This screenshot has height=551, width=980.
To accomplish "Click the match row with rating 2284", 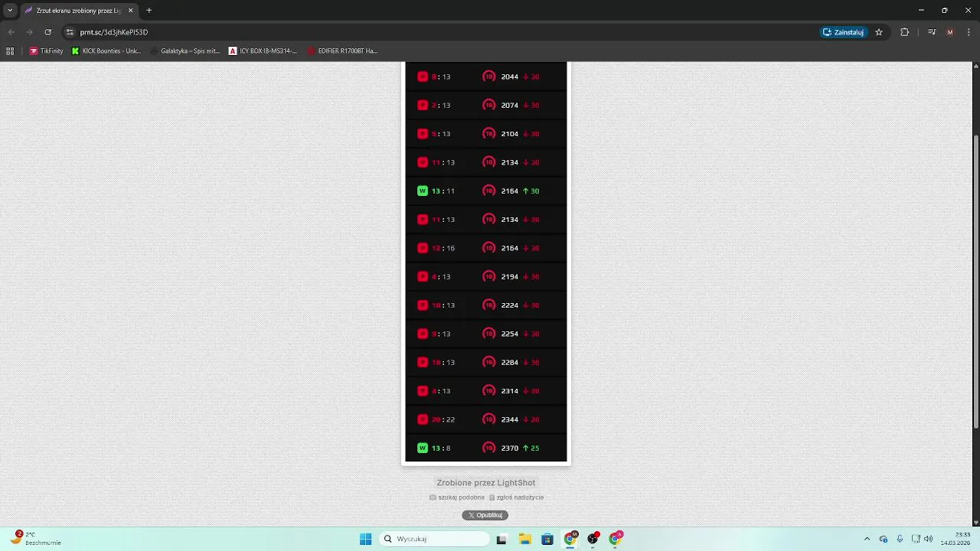I will (486, 363).
